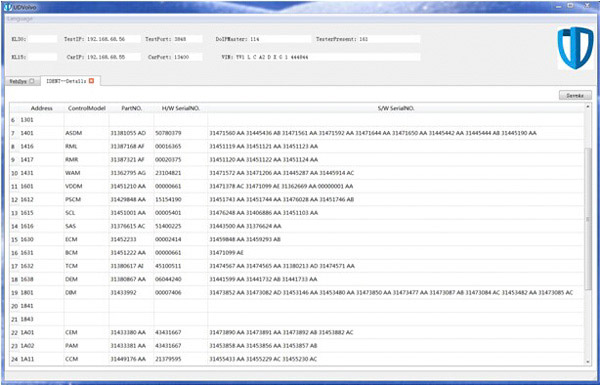Viewport: 600px width, 385px height.
Task: Click the vertical scrollbar thumb
Action: 588,219
